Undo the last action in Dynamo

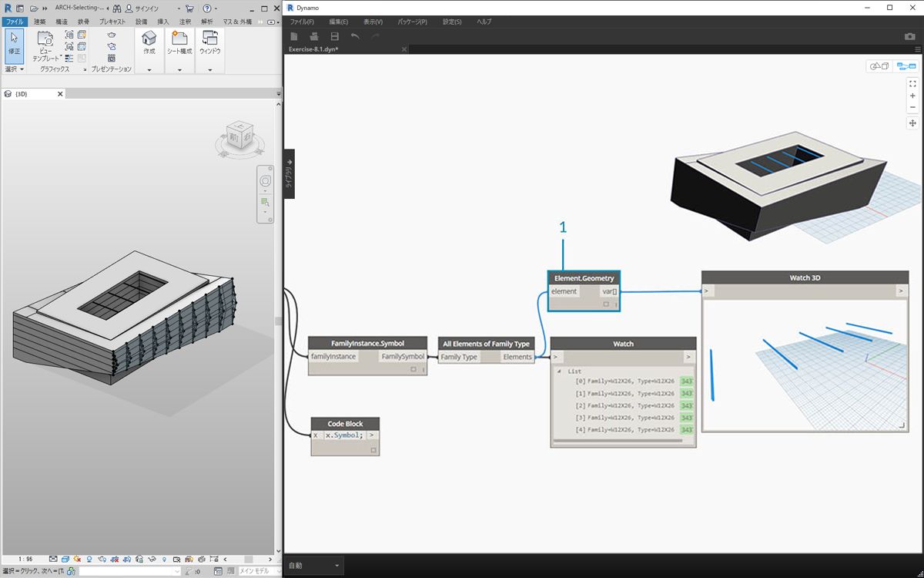coord(355,36)
